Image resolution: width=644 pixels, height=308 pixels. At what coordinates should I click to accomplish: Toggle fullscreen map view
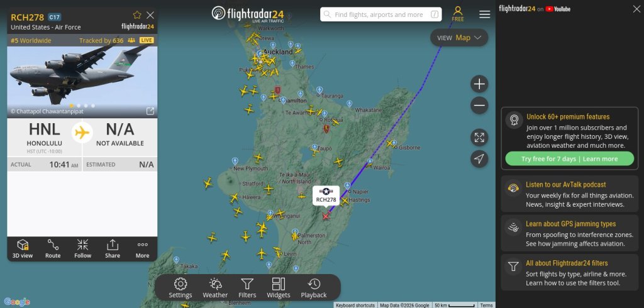point(479,138)
